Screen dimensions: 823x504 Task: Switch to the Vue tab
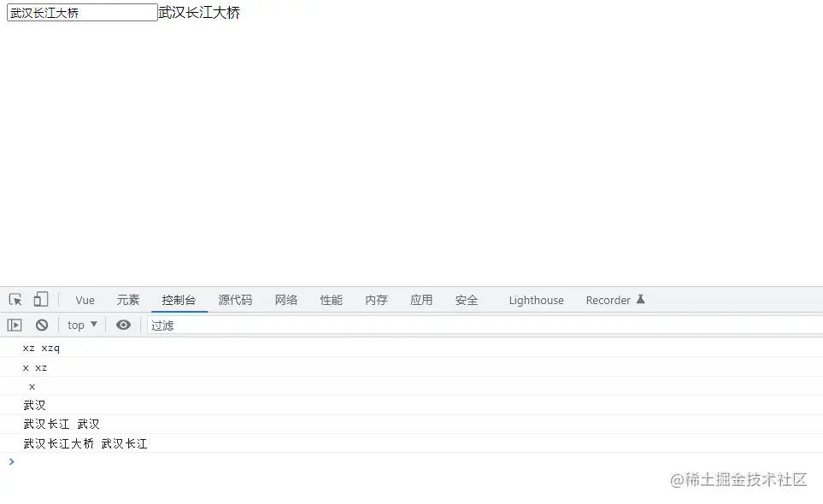pos(85,300)
